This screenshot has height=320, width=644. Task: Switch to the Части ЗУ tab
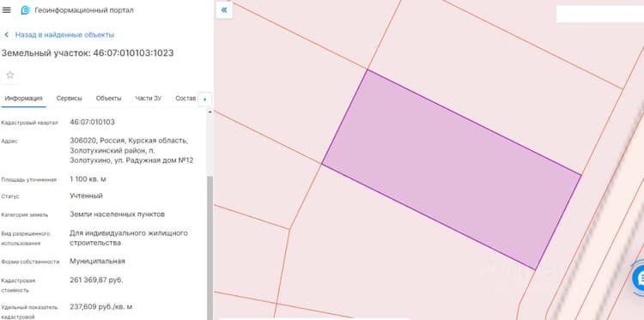pyautogui.click(x=149, y=99)
